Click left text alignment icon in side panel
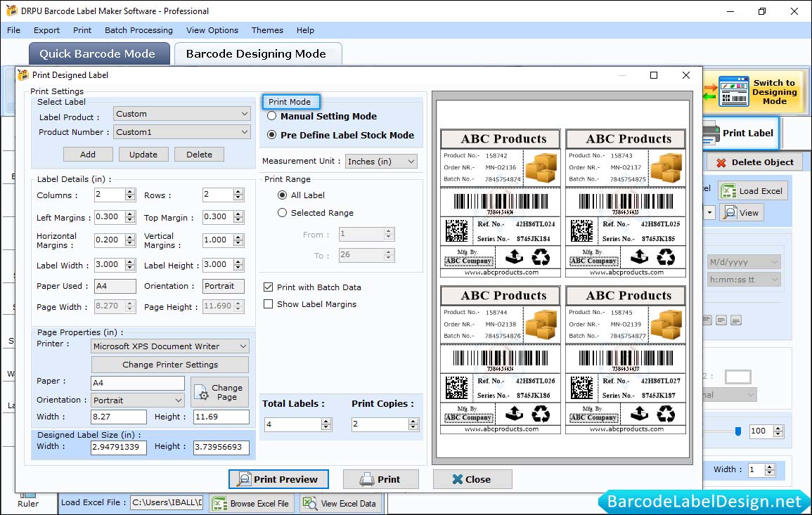 (707, 320)
